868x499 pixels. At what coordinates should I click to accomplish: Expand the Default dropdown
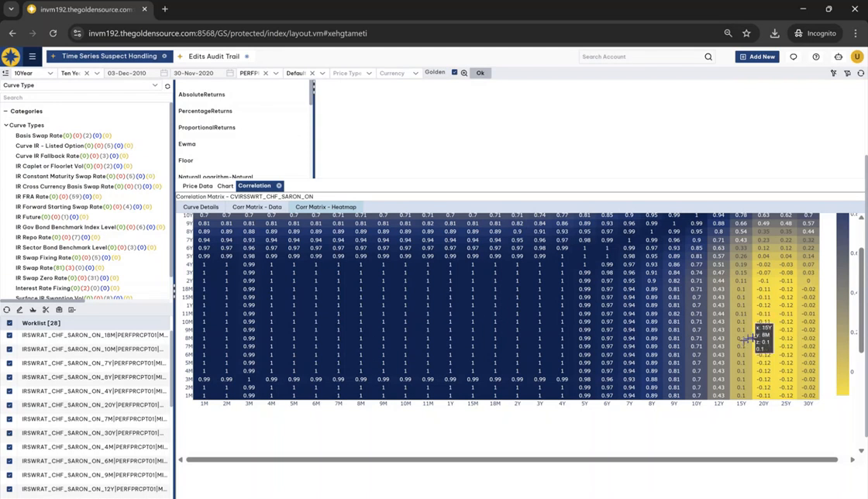[x=322, y=73]
